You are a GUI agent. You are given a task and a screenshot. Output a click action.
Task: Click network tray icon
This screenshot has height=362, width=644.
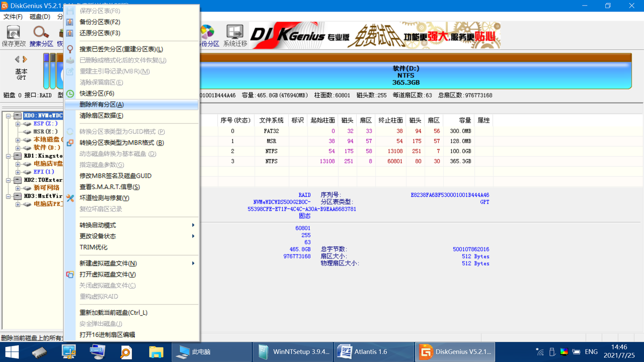pos(540,352)
